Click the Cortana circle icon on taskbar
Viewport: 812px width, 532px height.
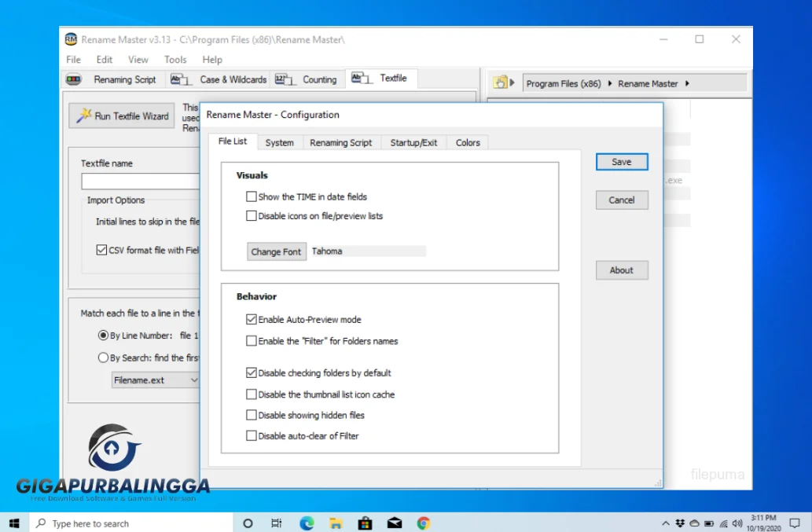[248, 523]
